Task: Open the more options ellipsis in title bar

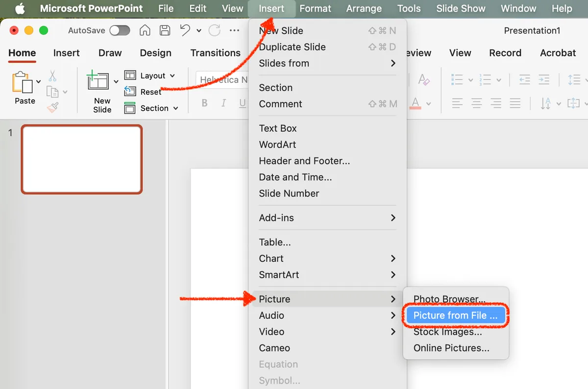Action: (234, 30)
